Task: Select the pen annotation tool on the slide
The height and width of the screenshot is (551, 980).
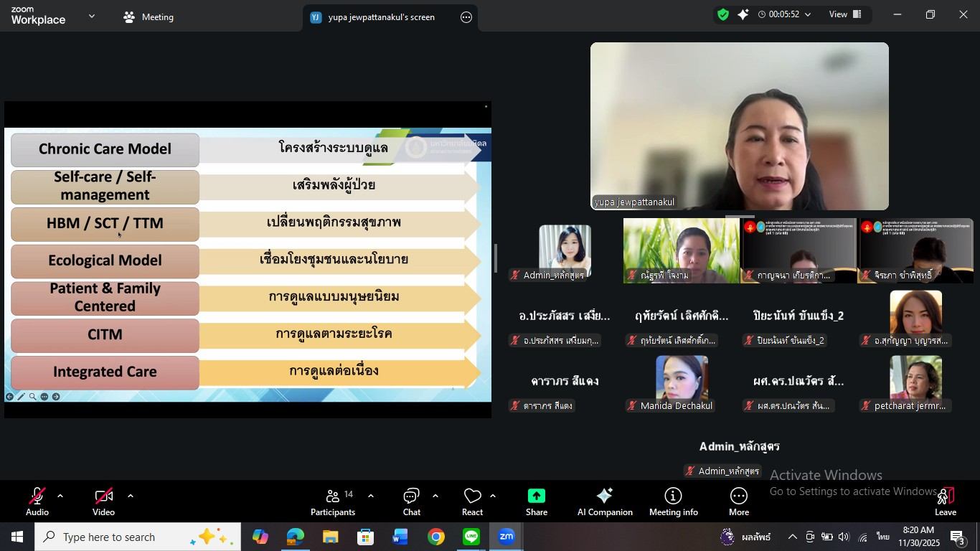Action: (21, 396)
